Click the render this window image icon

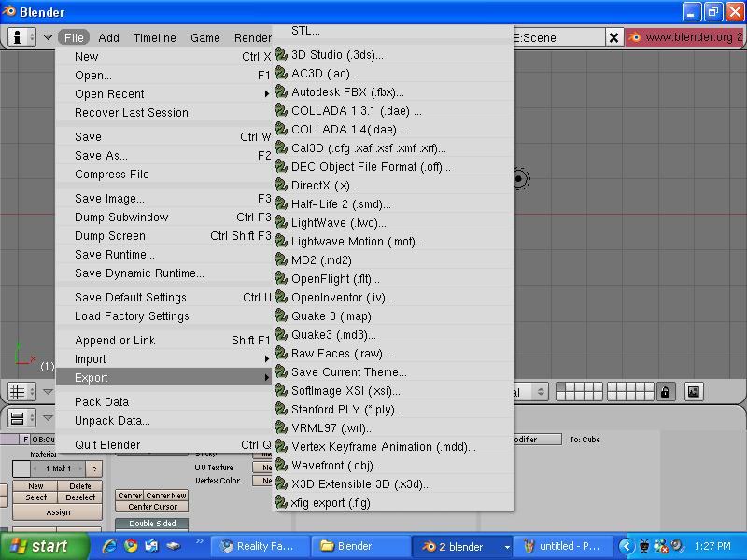tap(693, 392)
